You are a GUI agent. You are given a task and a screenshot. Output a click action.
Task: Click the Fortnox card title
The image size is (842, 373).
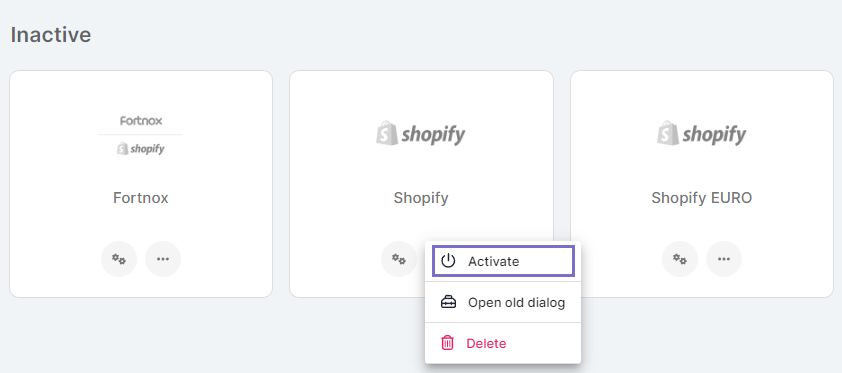[141, 198]
